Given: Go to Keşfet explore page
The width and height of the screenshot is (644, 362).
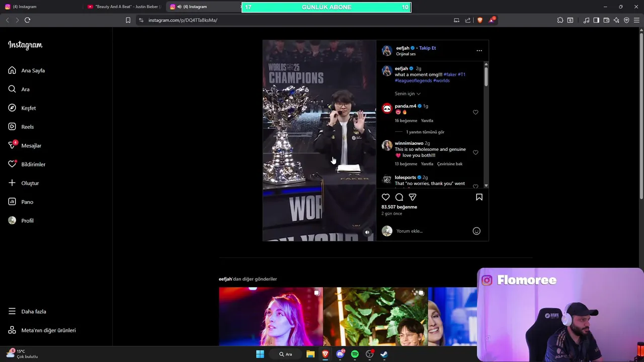Looking at the screenshot, I should [22, 108].
